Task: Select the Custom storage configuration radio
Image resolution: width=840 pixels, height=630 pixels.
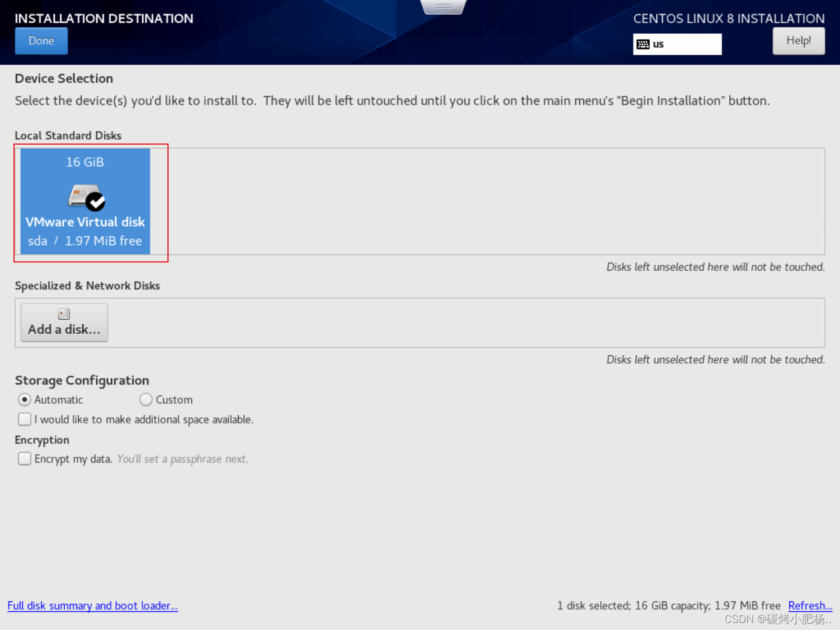Action: (146, 400)
